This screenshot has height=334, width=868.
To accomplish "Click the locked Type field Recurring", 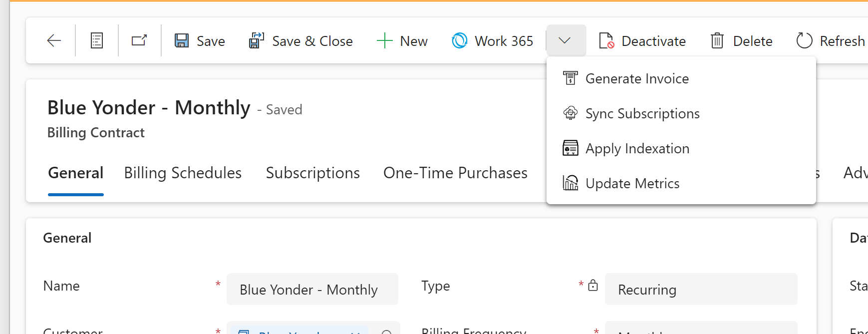I will [x=701, y=289].
